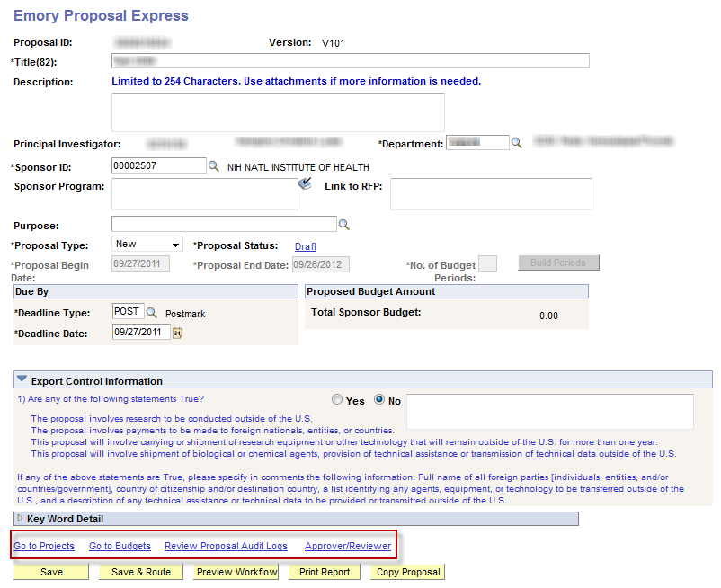Click the Build Periods button
Viewport: 721px width, 588px height.
pos(558,263)
